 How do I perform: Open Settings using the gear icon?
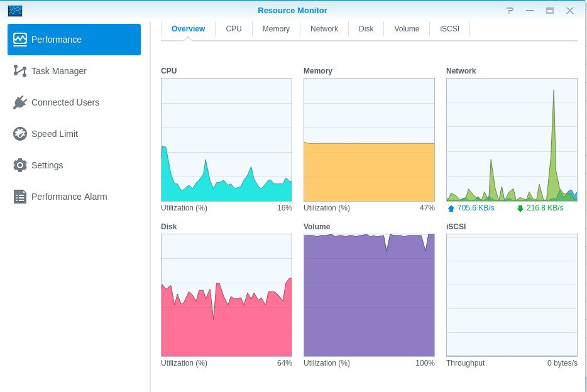pyautogui.click(x=20, y=165)
